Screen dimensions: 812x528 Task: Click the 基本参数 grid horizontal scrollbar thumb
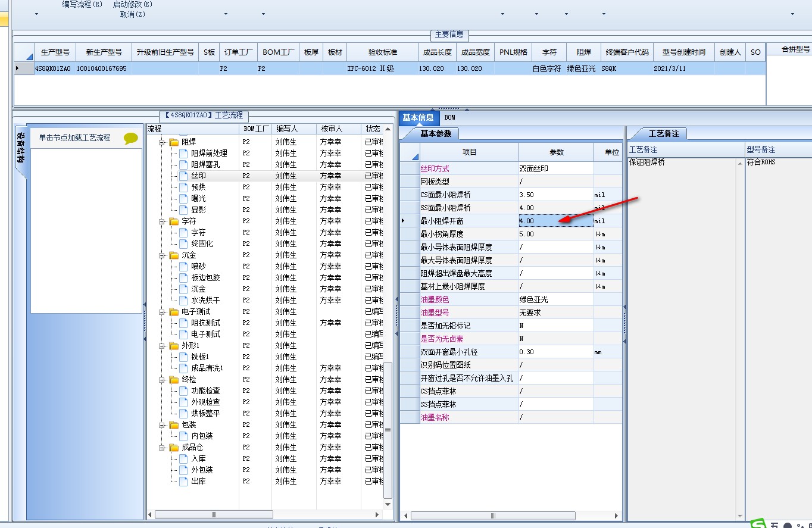pos(492,515)
